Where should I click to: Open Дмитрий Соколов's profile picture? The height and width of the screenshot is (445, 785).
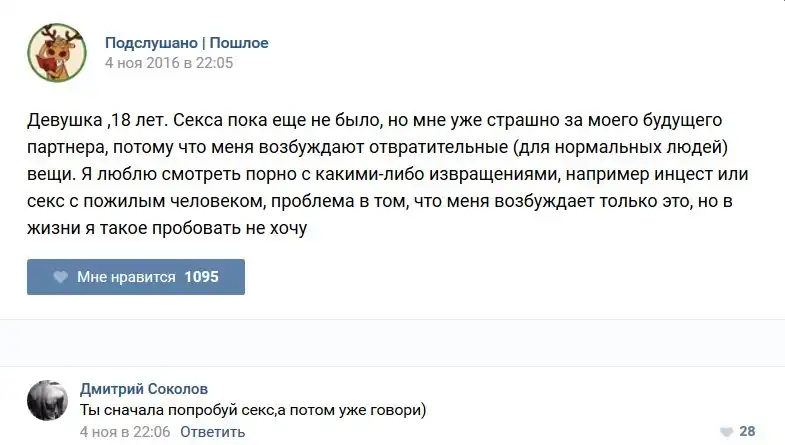pos(48,400)
